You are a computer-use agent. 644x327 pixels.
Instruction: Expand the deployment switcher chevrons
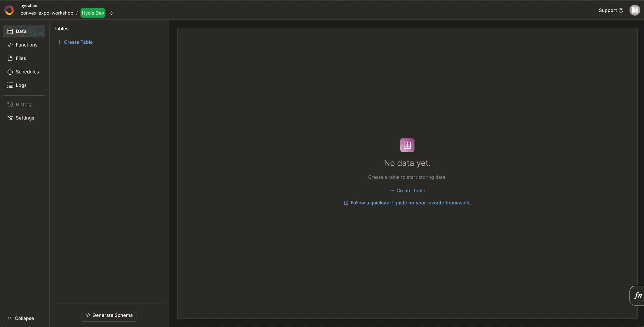point(111,13)
